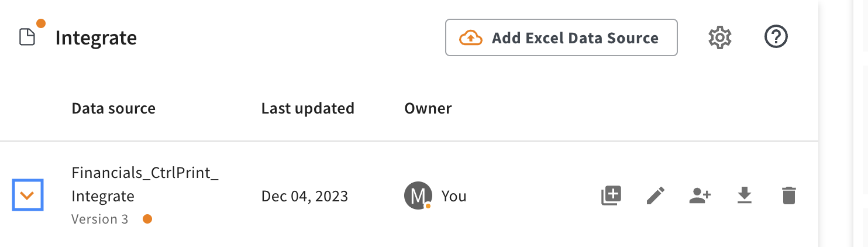Open help with the question mark icon
Screen dimensions: 868x247
click(x=776, y=37)
